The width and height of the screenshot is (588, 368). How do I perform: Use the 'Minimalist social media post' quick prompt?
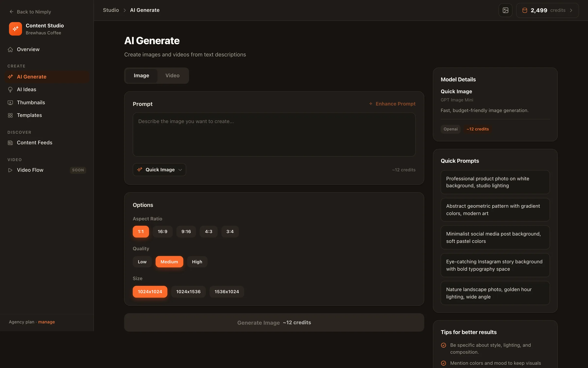pos(495,237)
